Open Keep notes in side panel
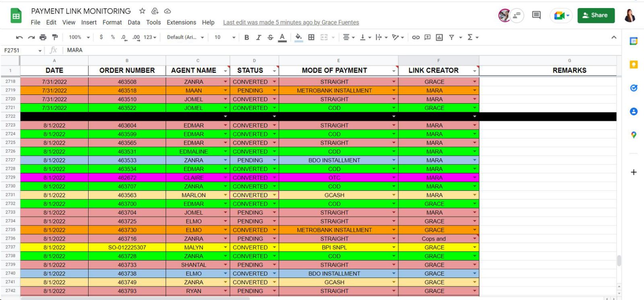Viewport: 644px width, 300px height. 634,64
